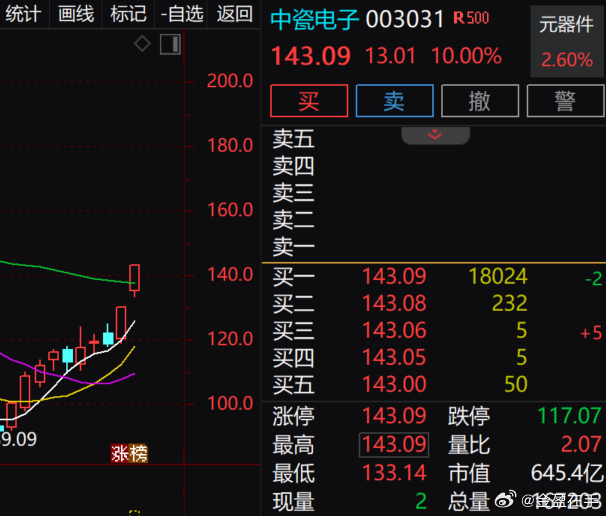Click sector change 2.60%
The height and width of the screenshot is (516, 606).
(567, 60)
